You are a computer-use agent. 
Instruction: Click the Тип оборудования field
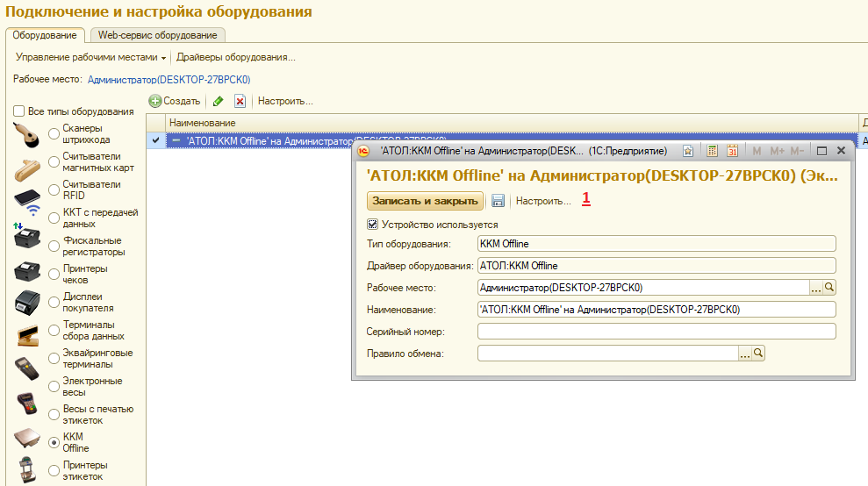pyautogui.click(x=656, y=244)
